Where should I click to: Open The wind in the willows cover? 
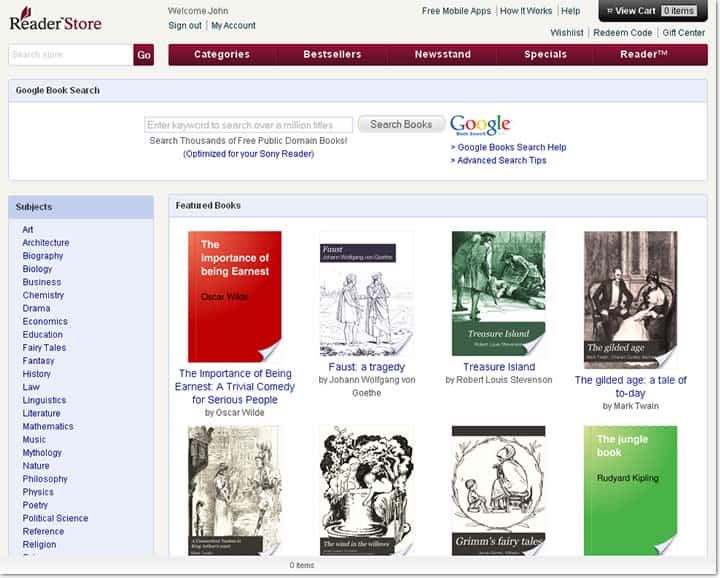point(366,491)
